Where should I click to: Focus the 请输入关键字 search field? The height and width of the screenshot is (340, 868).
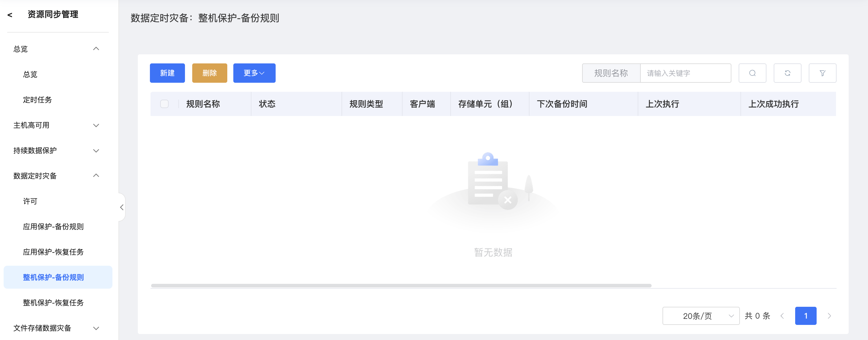[x=685, y=73]
